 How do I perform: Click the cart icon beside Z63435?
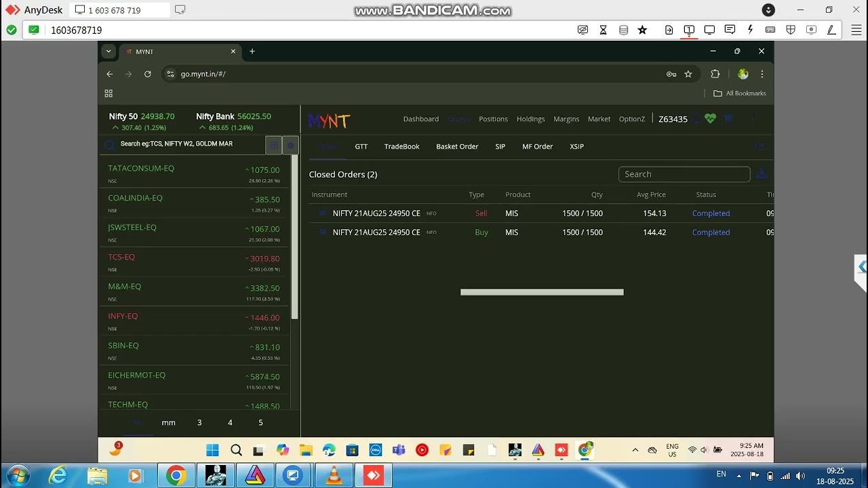(x=728, y=119)
